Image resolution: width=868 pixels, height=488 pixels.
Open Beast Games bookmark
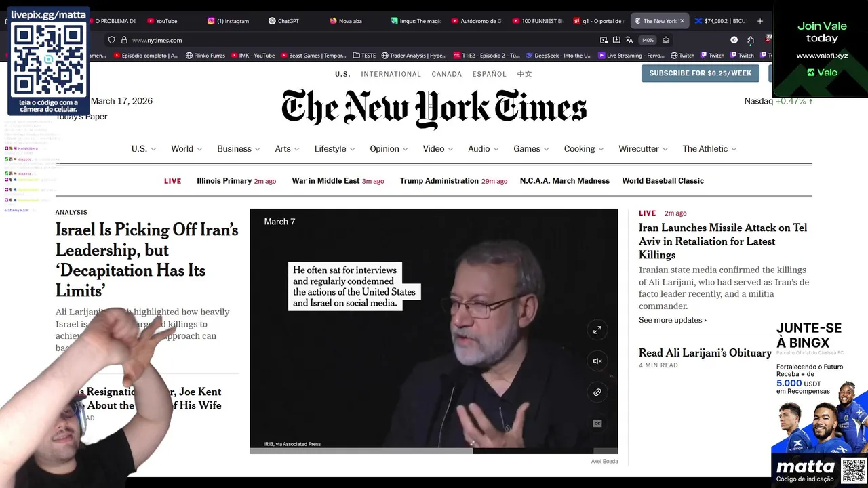(313, 56)
